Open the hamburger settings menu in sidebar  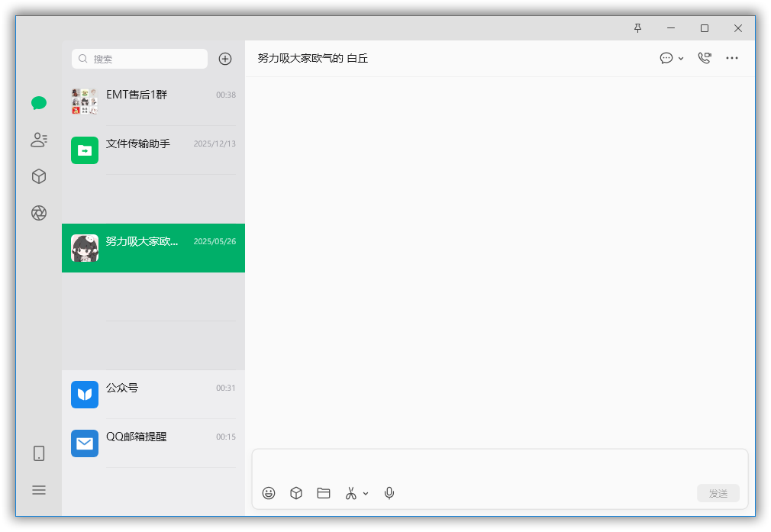pyautogui.click(x=39, y=490)
